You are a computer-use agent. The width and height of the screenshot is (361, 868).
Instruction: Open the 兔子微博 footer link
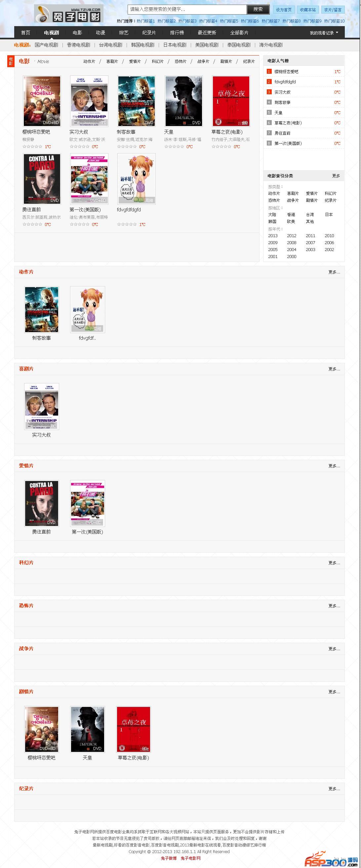point(169,858)
